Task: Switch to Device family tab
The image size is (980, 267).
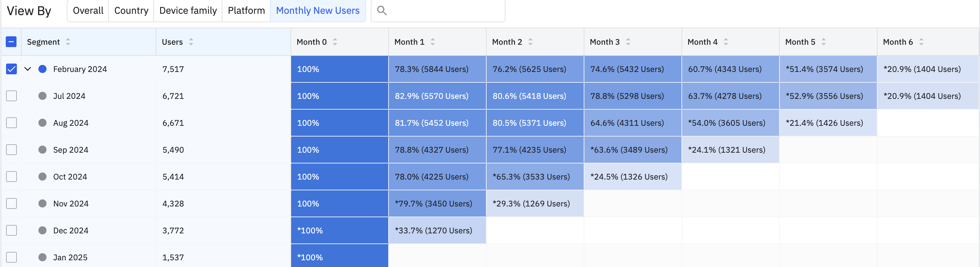Action: coord(188,11)
